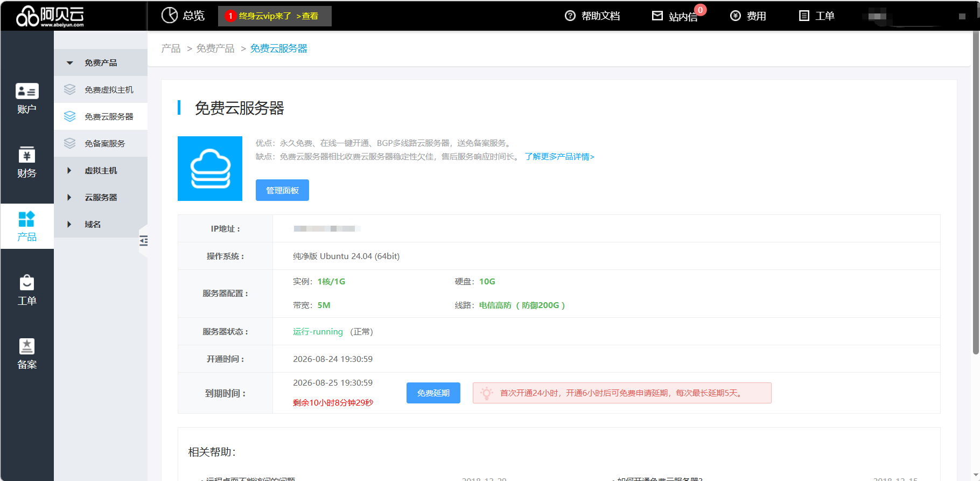Click the 免费云服务器 page title
The width and height of the screenshot is (980, 481).
tap(239, 108)
